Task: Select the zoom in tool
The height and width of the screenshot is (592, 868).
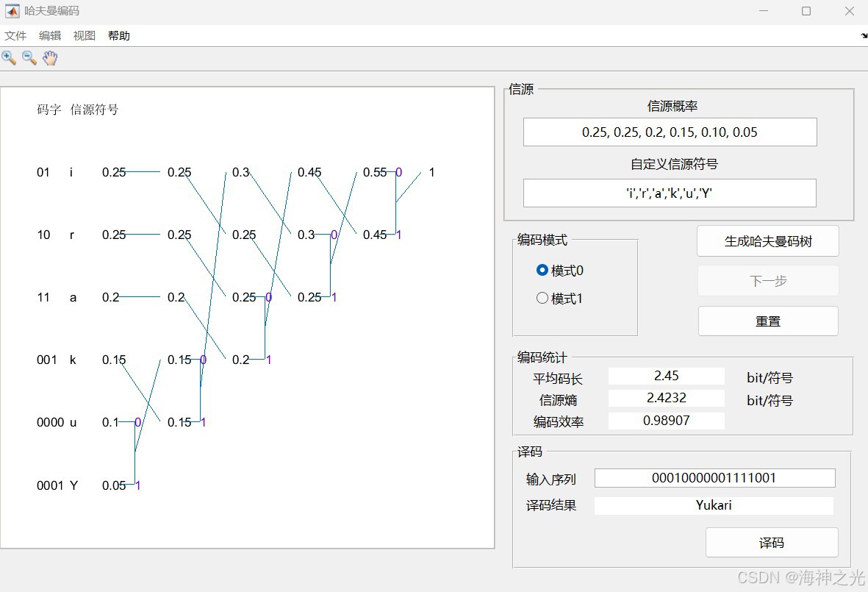Action: click(9, 57)
